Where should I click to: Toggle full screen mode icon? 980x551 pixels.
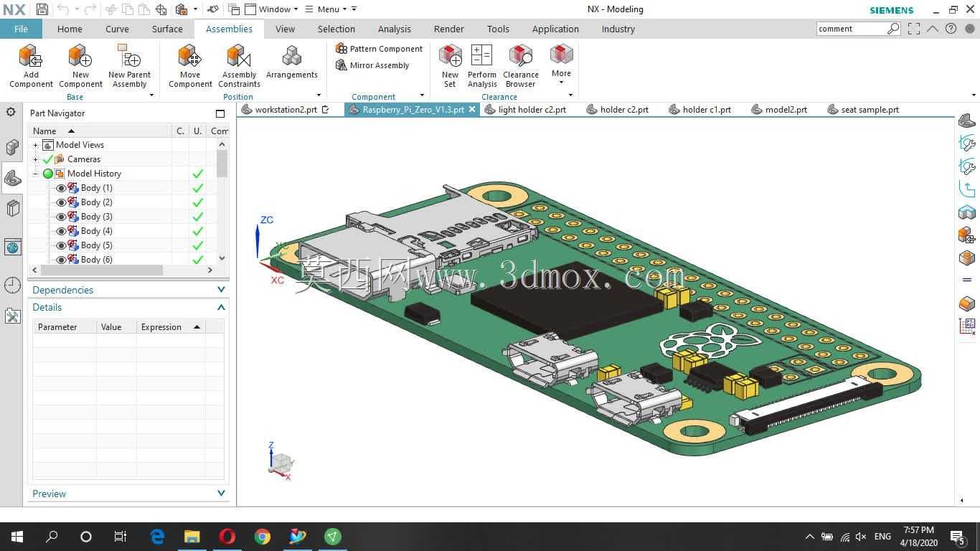click(x=913, y=29)
